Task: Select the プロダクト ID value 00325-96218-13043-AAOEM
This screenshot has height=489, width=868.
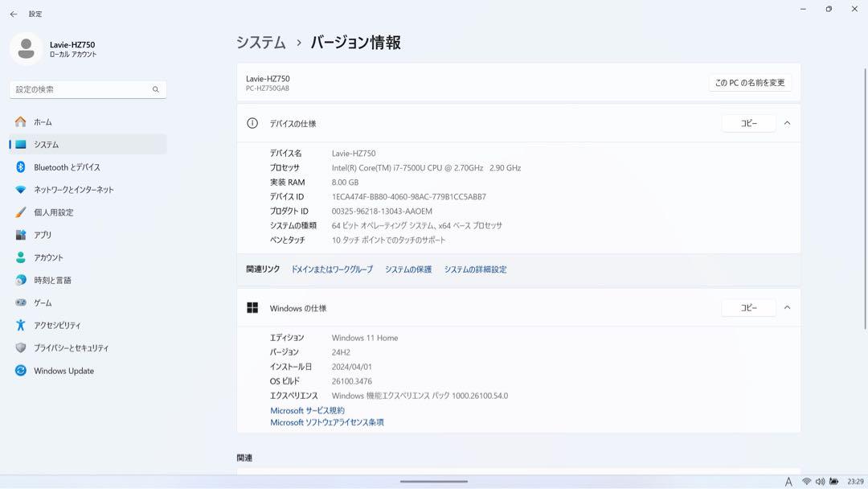Action: pos(382,211)
